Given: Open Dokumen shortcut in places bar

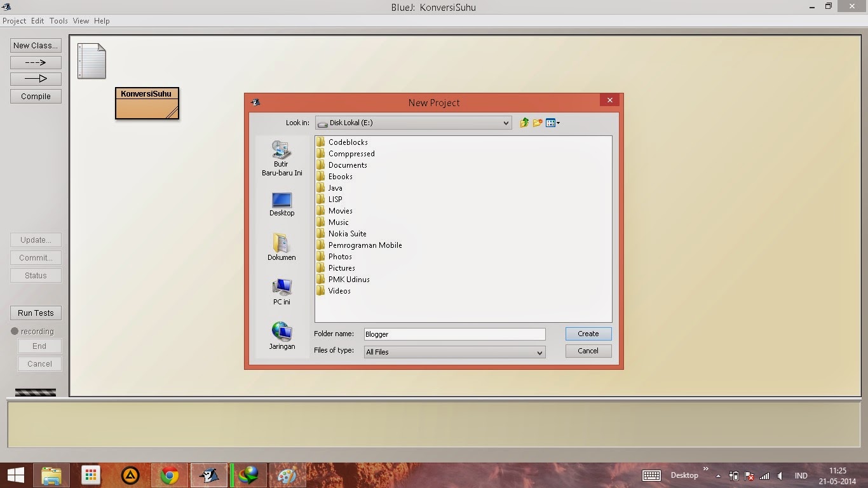Looking at the screenshot, I should click(281, 247).
